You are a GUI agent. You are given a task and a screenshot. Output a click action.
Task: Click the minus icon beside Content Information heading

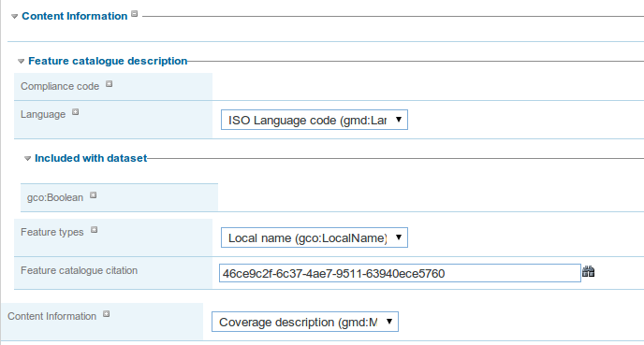tap(134, 14)
